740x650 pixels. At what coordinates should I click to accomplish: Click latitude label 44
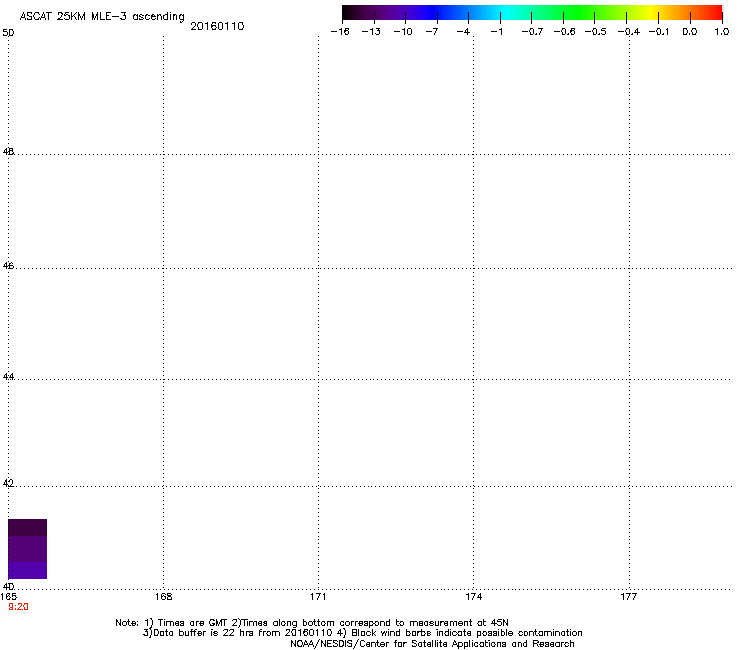[x=8, y=377]
